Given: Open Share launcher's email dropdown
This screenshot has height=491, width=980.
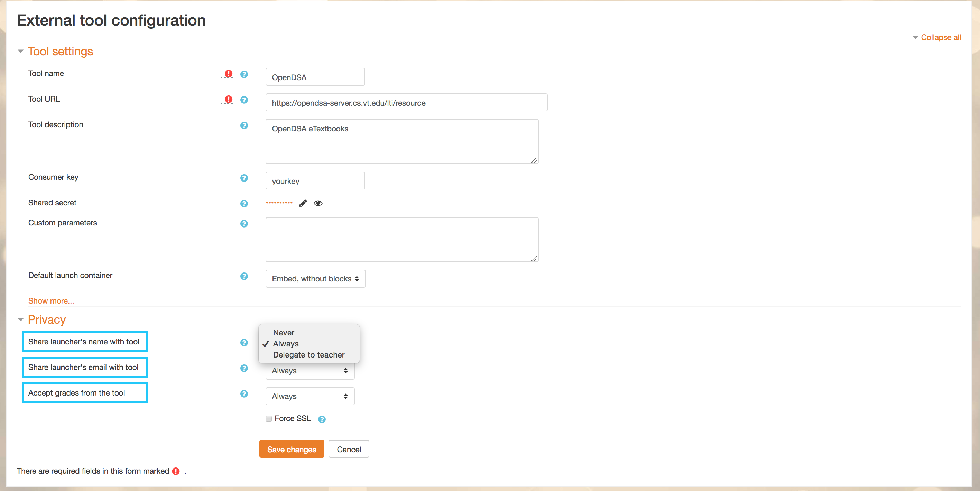Looking at the screenshot, I should point(310,371).
